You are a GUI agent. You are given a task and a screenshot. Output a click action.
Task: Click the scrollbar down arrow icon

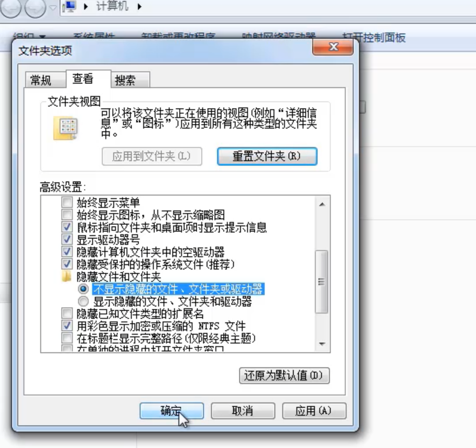[321, 345]
